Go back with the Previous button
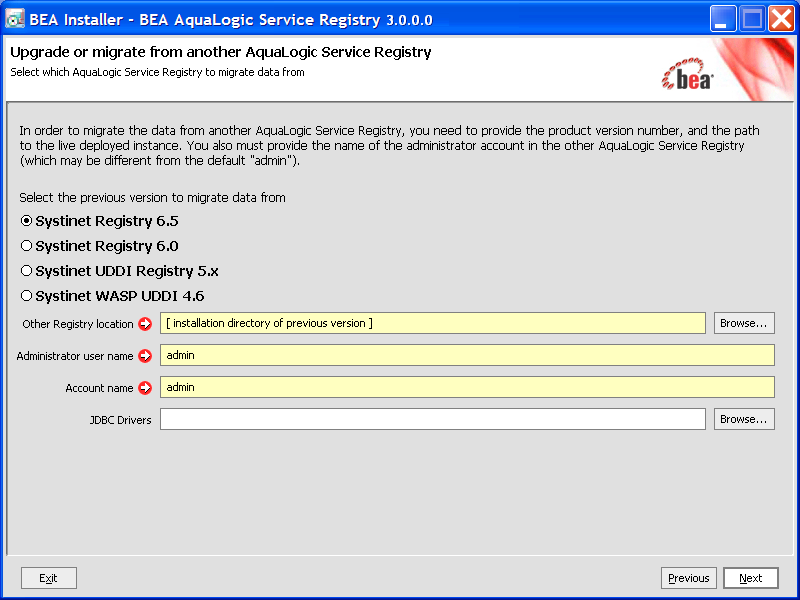800x600 pixels. [x=689, y=578]
